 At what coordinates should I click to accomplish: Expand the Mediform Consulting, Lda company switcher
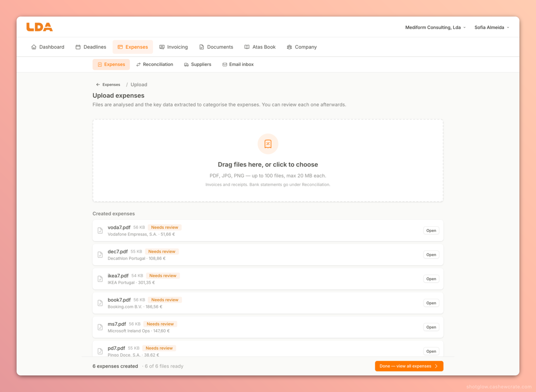coord(435,27)
